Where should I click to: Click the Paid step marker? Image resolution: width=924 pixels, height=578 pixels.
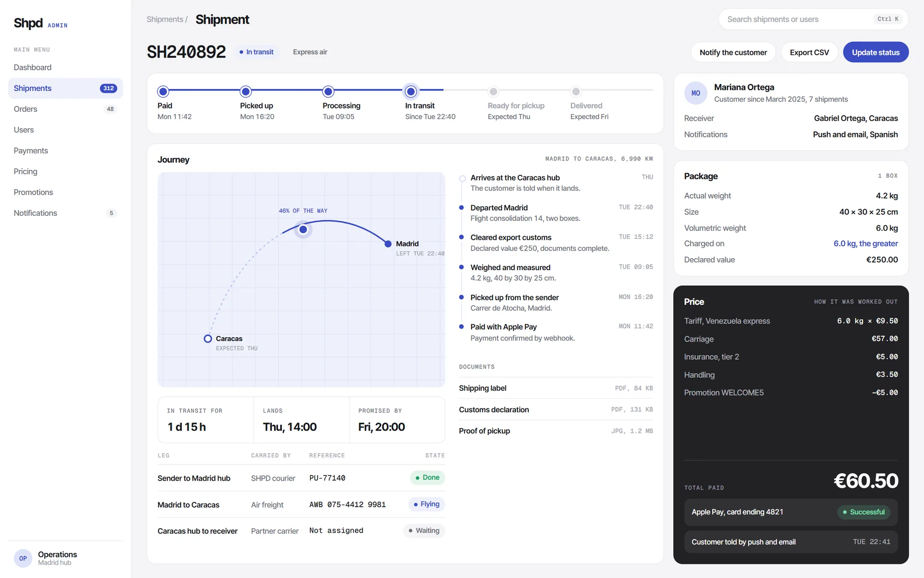click(163, 92)
